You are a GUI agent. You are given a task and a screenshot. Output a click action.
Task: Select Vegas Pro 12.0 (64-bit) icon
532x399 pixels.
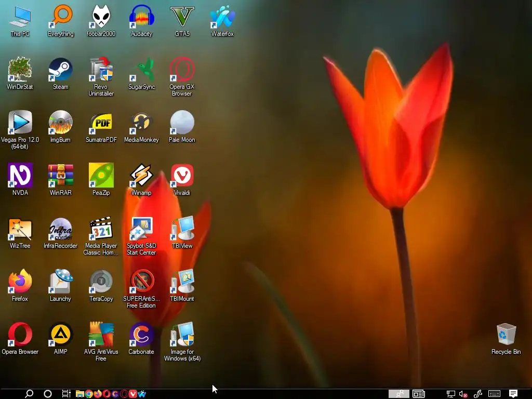point(20,129)
